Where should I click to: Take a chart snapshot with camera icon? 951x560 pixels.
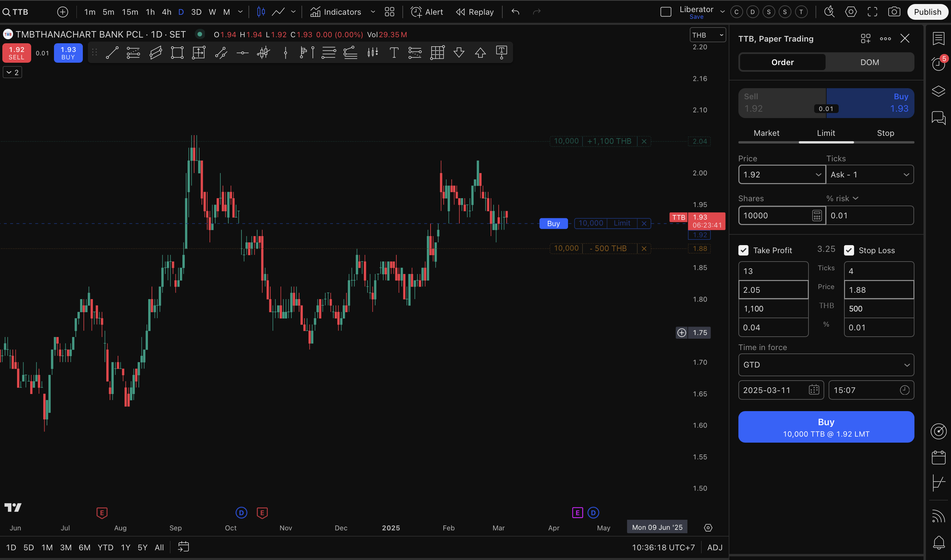click(x=894, y=12)
